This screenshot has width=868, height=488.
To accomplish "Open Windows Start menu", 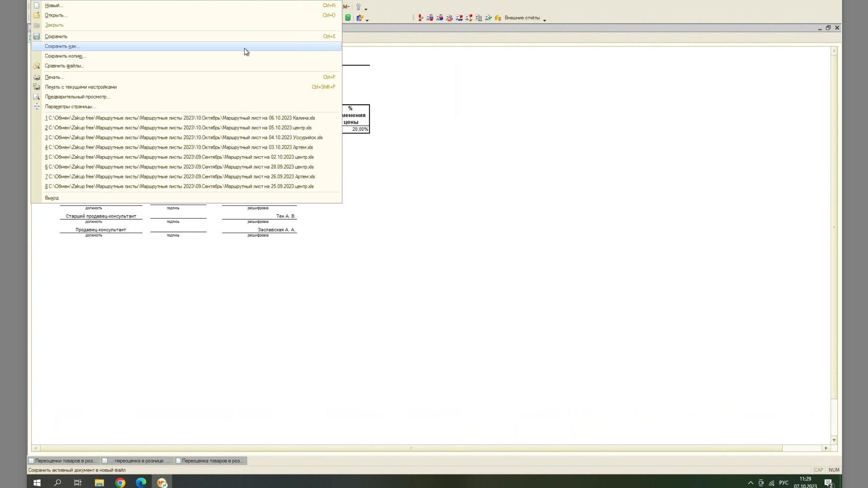I will (37, 482).
